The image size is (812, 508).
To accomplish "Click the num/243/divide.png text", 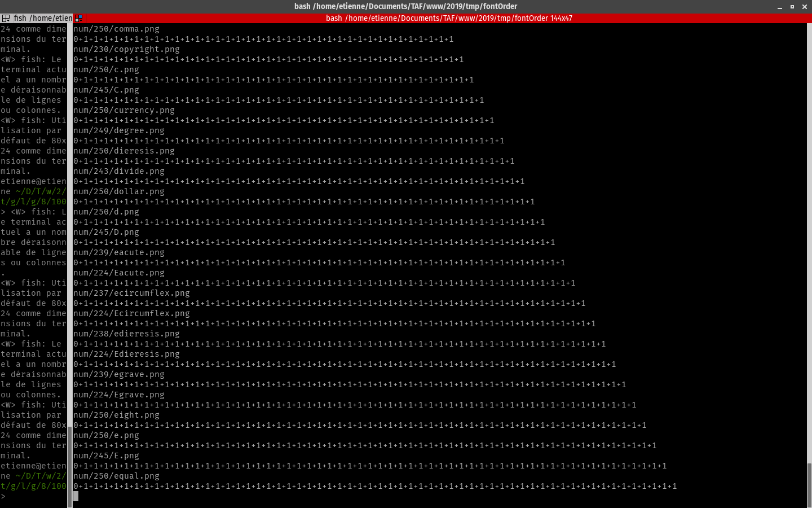I will 119,171.
